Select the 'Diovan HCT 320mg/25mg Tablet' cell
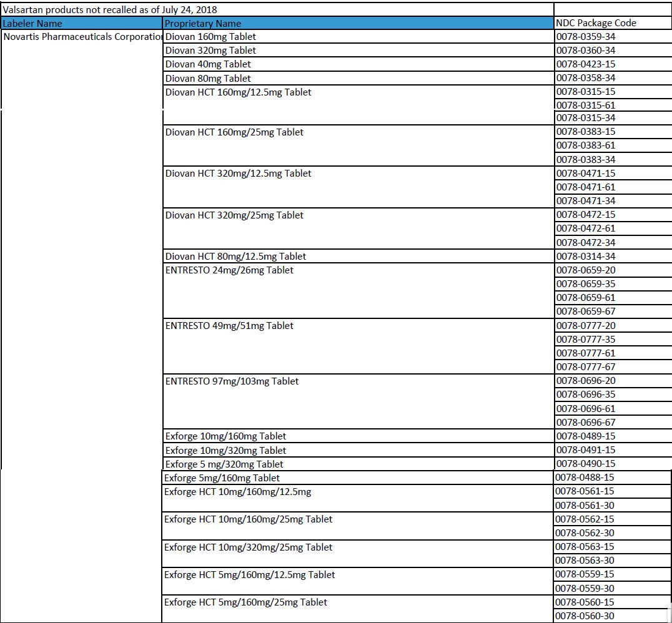The width and height of the screenshot is (672, 623). coord(358,228)
